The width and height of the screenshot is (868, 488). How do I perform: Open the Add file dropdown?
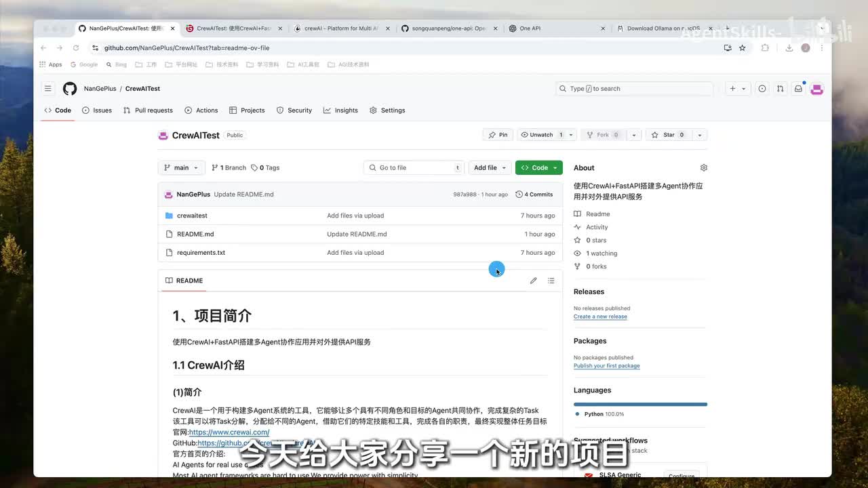coord(490,167)
